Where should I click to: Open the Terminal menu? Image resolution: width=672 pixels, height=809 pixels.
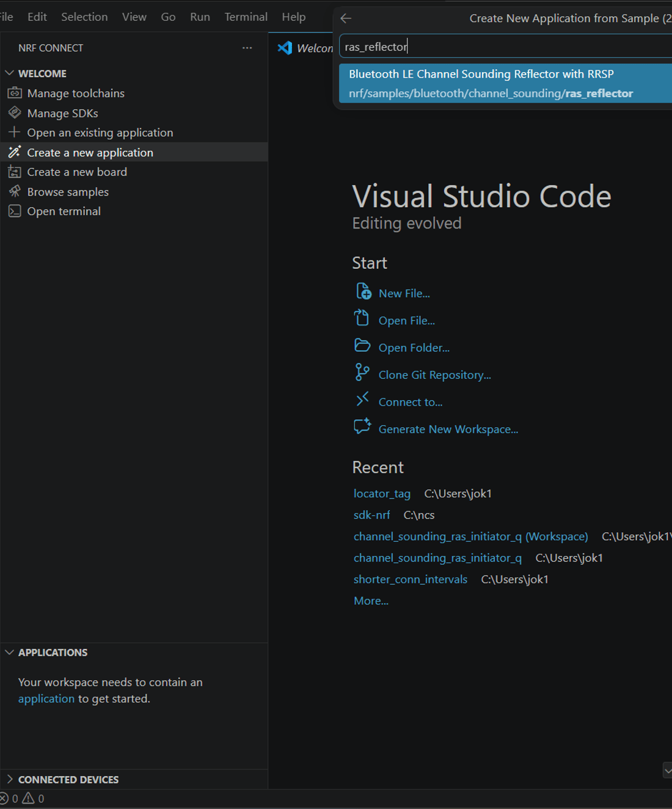tap(246, 16)
